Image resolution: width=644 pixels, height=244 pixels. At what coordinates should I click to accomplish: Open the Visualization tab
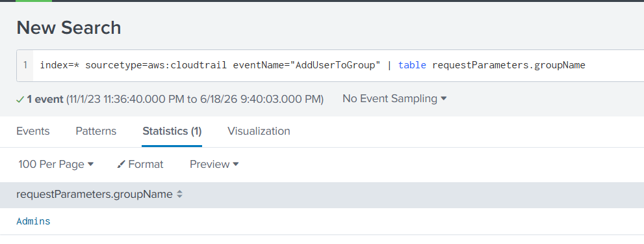pyautogui.click(x=259, y=131)
